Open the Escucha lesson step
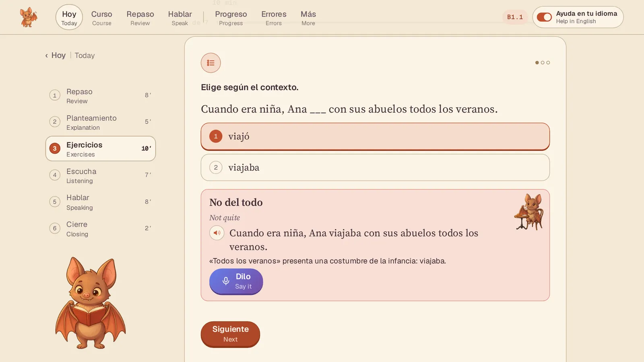The width and height of the screenshot is (644, 362). tap(101, 175)
